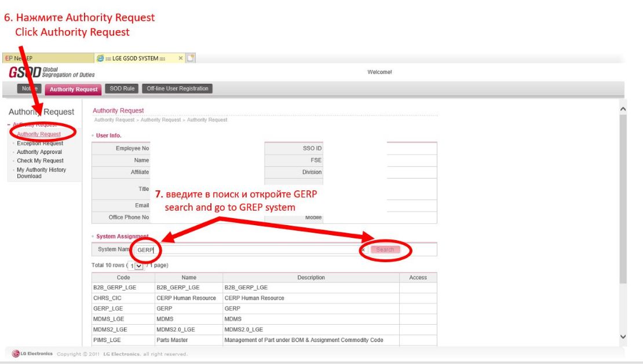Switch to Off-line User Registration tab
643x364 pixels.
[177, 89]
